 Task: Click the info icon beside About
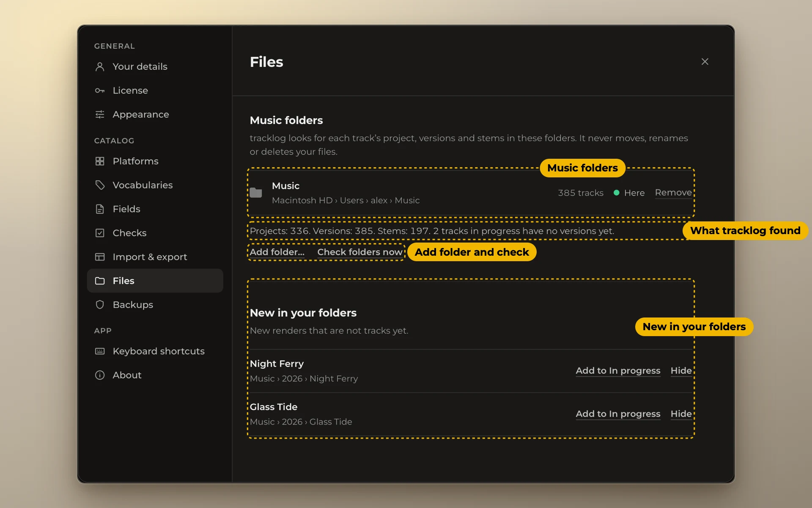[x=100, y=375]
